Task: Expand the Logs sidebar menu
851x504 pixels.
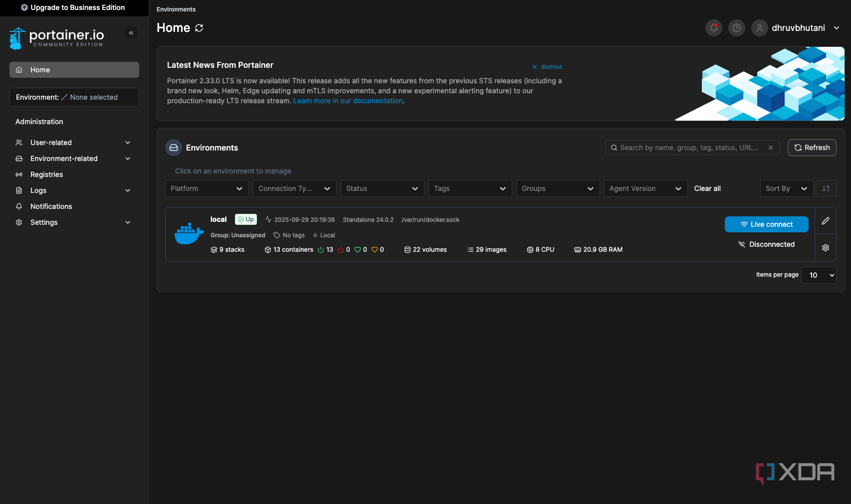Action: tap(74, 190)
